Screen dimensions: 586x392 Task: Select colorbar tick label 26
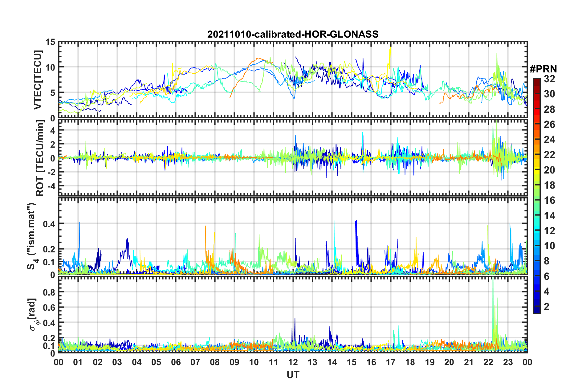(549, 125)
